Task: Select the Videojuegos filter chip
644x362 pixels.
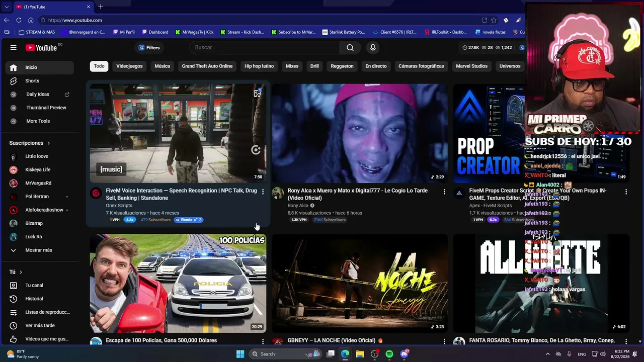Action: pos(129,66)
